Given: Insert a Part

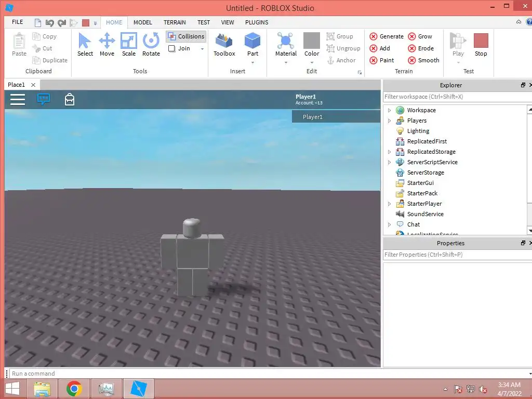Looking at the screenshot, I should tap(252, 45).
